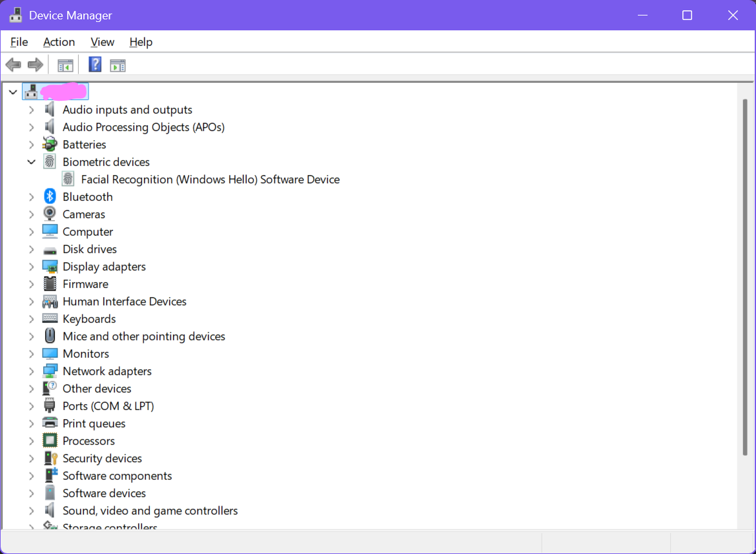Click the Disk drives icon
The width and height of the screenshot is (756, 554).
50,251
